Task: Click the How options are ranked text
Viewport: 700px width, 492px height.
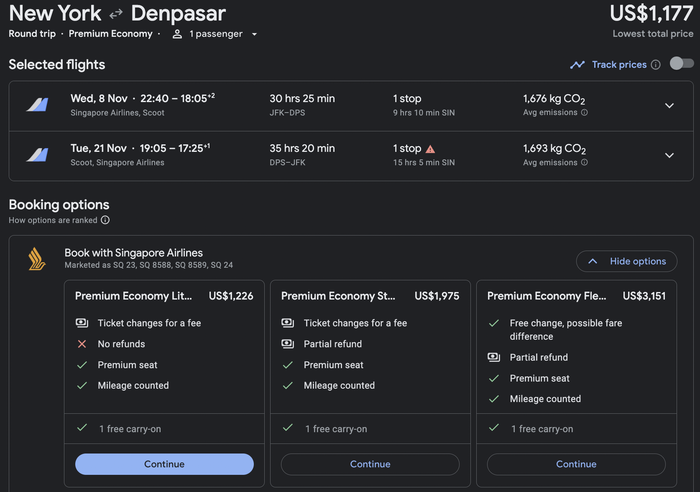Action: coord(53,220)
